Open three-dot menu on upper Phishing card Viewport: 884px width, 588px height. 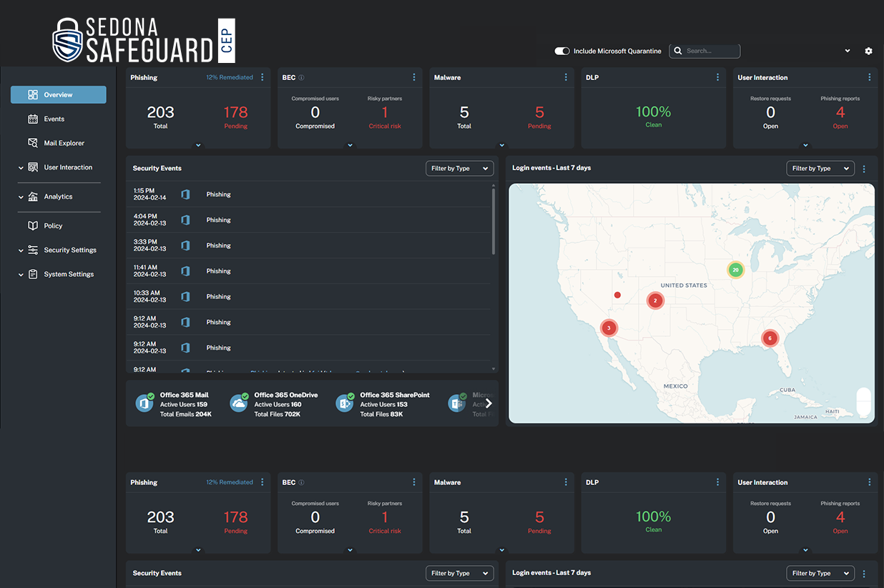pos(262,77)
